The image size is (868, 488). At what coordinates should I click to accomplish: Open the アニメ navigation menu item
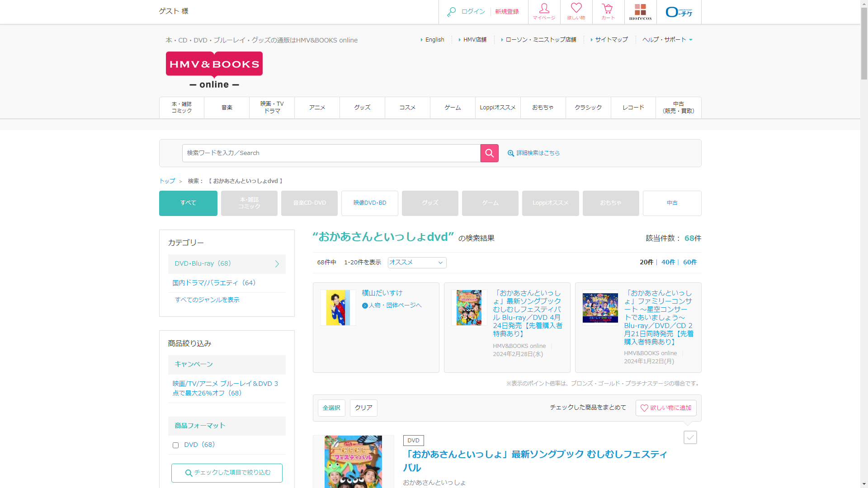coord(317,108)
